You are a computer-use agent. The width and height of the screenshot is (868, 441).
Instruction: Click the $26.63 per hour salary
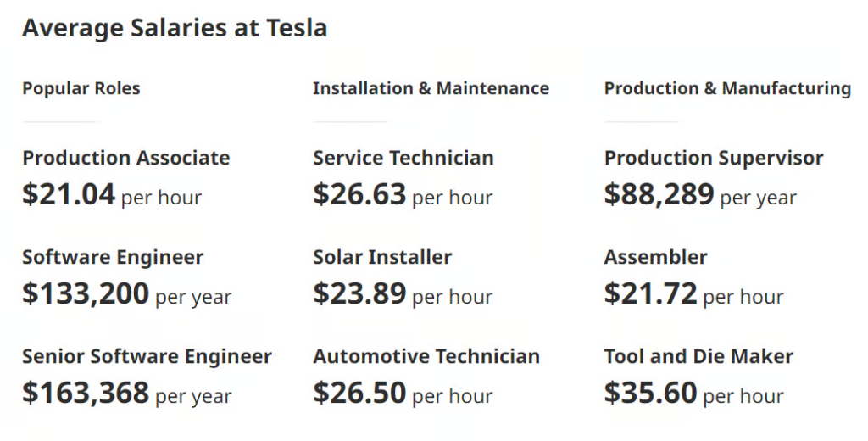(403, 195)
